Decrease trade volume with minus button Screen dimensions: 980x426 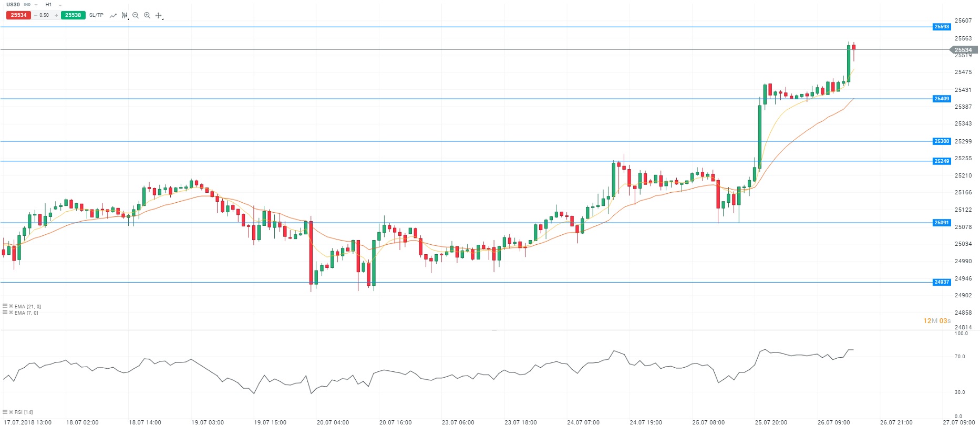point(35,15)
